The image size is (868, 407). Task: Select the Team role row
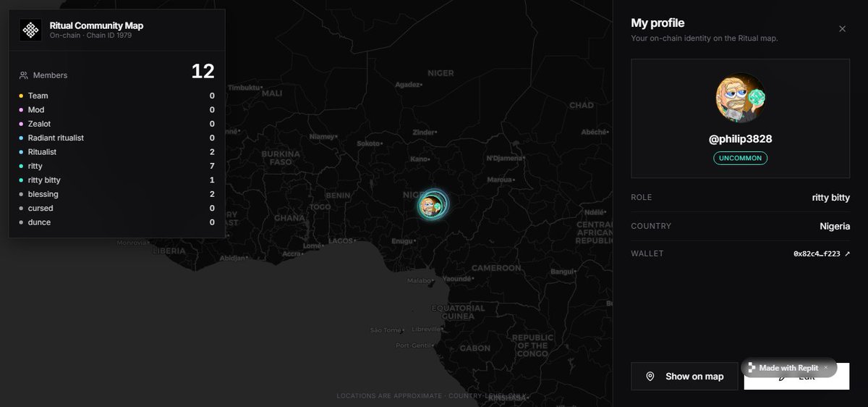(117, 96)
